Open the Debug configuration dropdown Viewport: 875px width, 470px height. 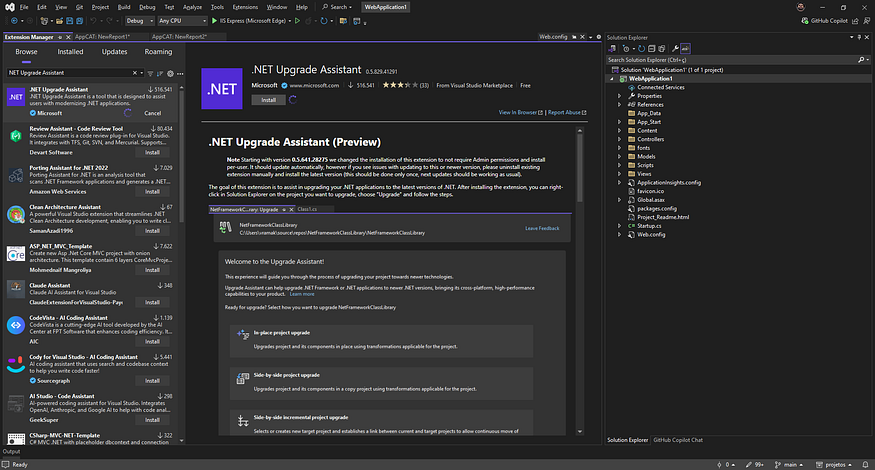tap(141, 20)
